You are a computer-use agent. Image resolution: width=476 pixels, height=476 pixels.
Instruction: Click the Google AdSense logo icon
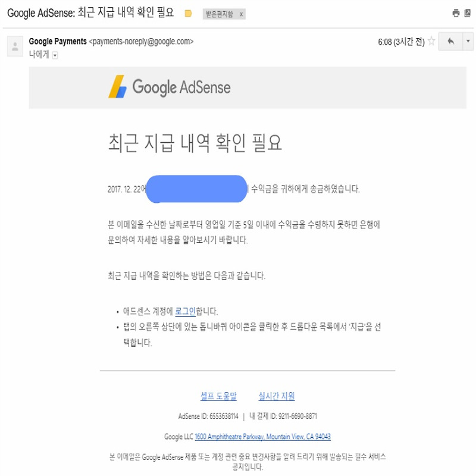(x=117, y=87)
